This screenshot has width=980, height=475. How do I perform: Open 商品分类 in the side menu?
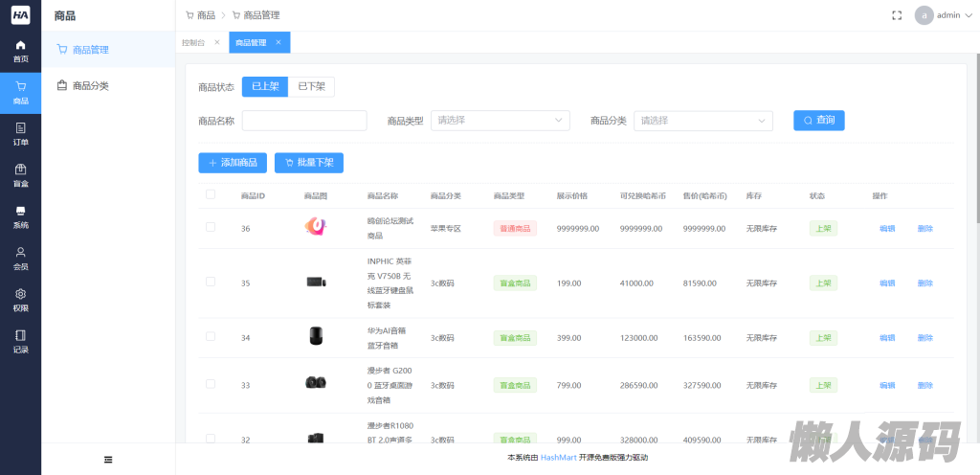[90, 85]
